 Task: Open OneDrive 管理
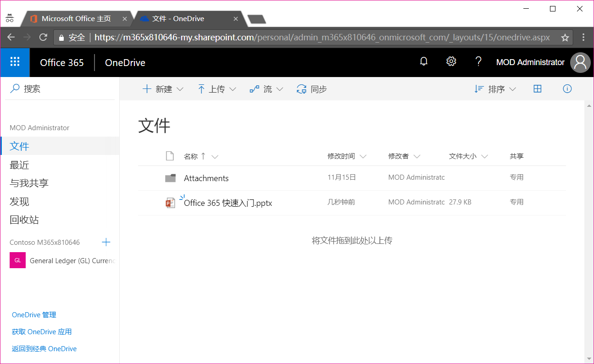[x=33, y=314]
